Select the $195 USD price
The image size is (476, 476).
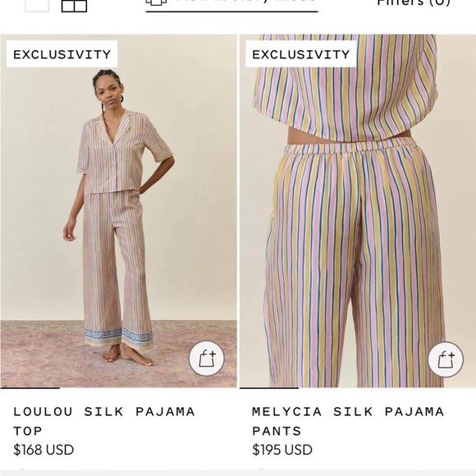[x=282, y=450]
